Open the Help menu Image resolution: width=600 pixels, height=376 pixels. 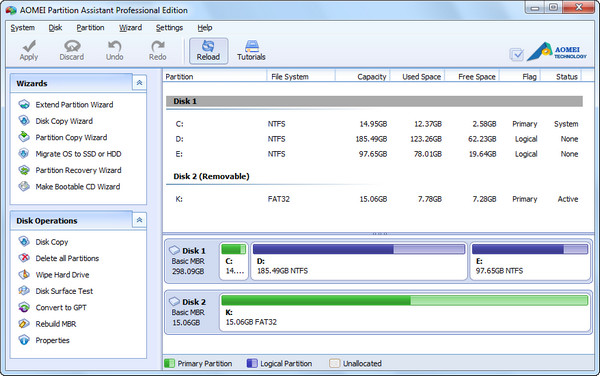coord(205,28)
